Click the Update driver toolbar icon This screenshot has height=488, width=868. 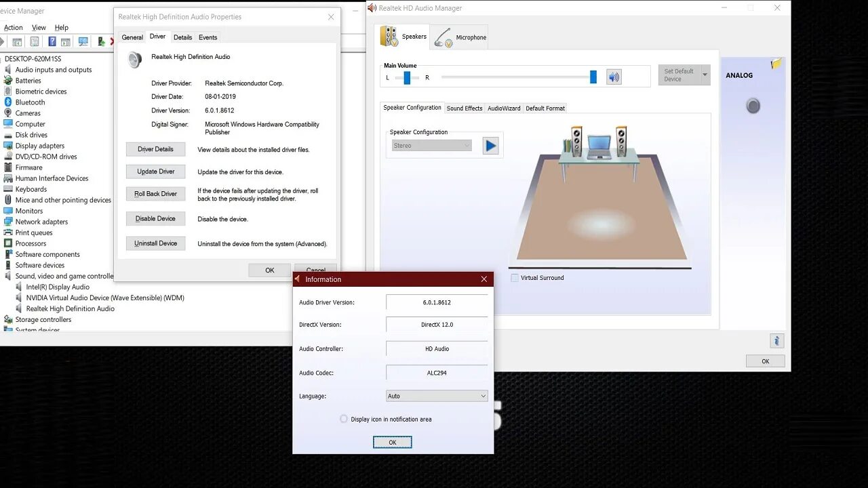click(x=101, y=42)
